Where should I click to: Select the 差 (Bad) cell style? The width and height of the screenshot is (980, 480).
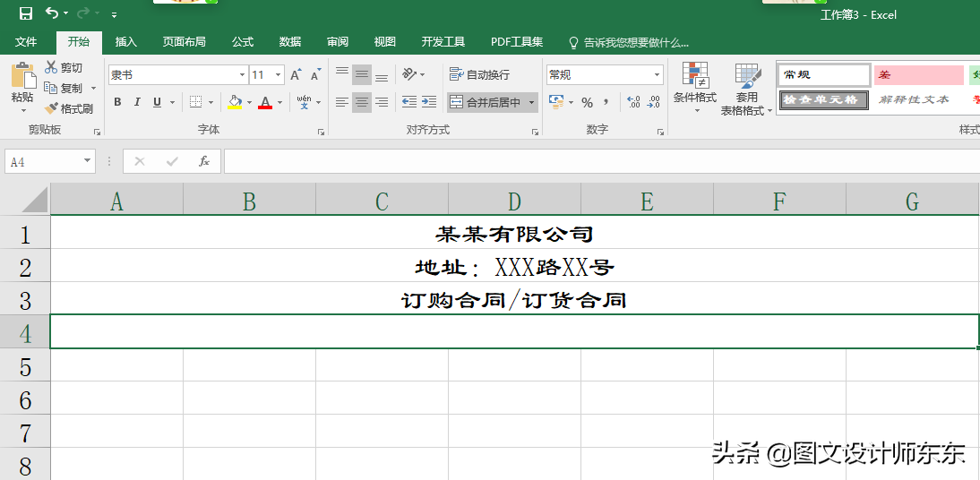click(x=919, y=75)
